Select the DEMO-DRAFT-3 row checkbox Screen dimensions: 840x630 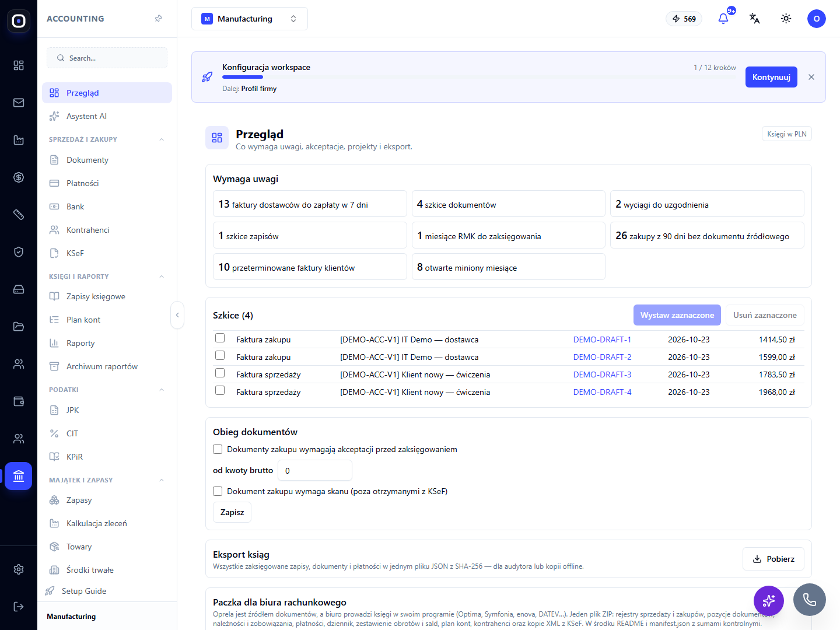pos(220,373)
